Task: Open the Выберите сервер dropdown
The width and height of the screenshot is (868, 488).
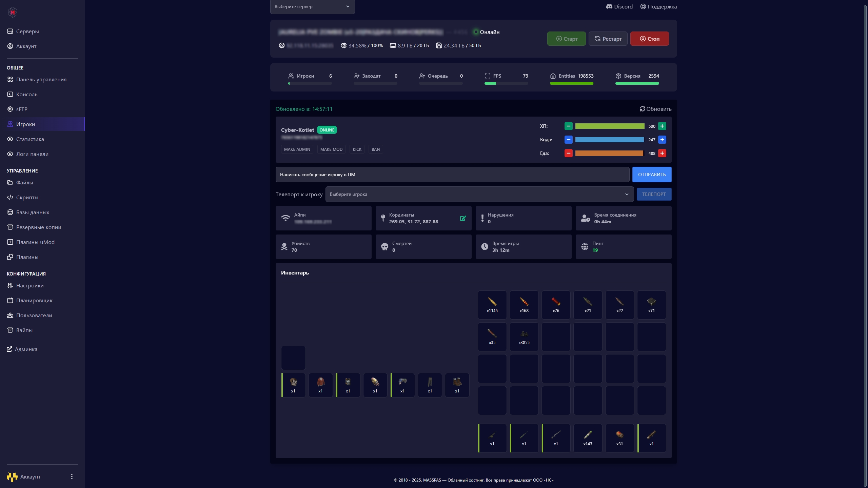Action: point(312,6)
